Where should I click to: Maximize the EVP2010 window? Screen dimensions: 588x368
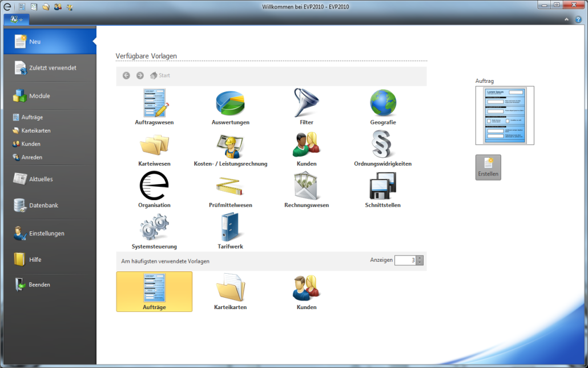[x=557, y=5]
